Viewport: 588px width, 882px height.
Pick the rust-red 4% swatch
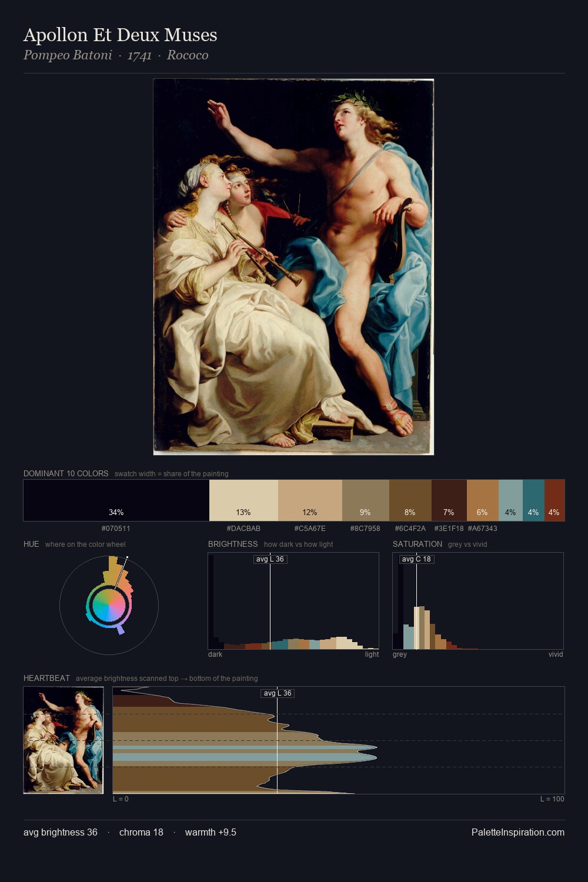pos(554,500)
